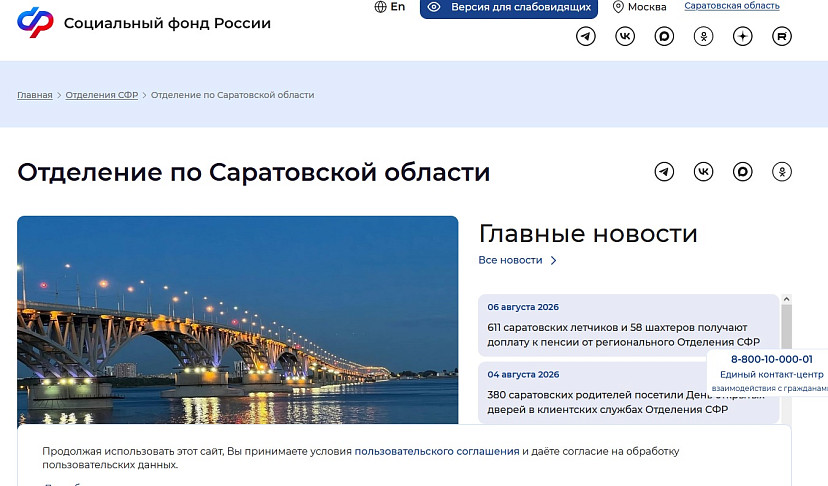Viewport: 828px width, 486px height.
Task: Go to Главная breadcrumb
Action: tap(35, 95)
